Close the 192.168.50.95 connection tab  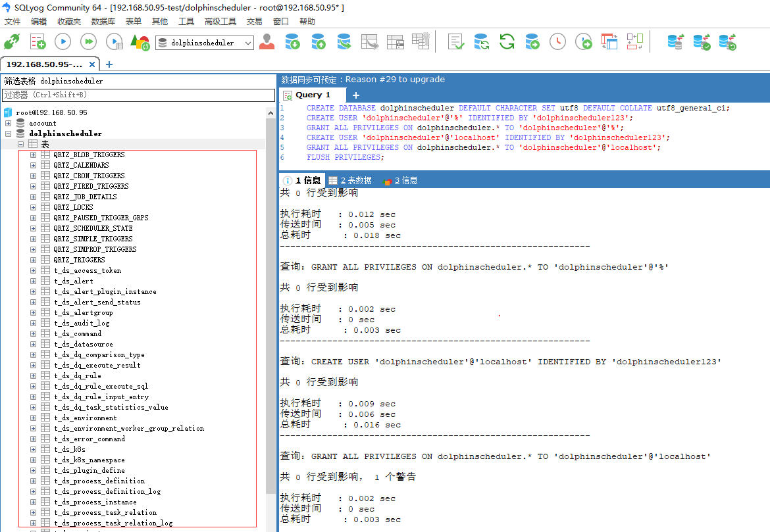[x=92, y=64]
